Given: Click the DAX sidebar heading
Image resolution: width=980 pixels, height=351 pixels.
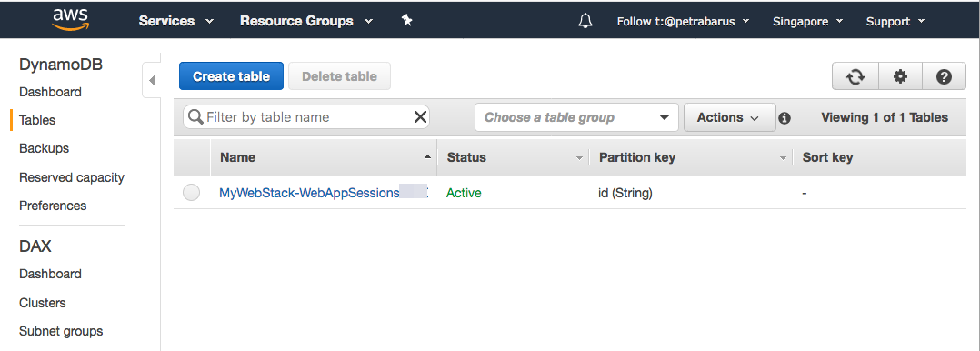Looking at the screenshot, I should (x=35, y=246).
